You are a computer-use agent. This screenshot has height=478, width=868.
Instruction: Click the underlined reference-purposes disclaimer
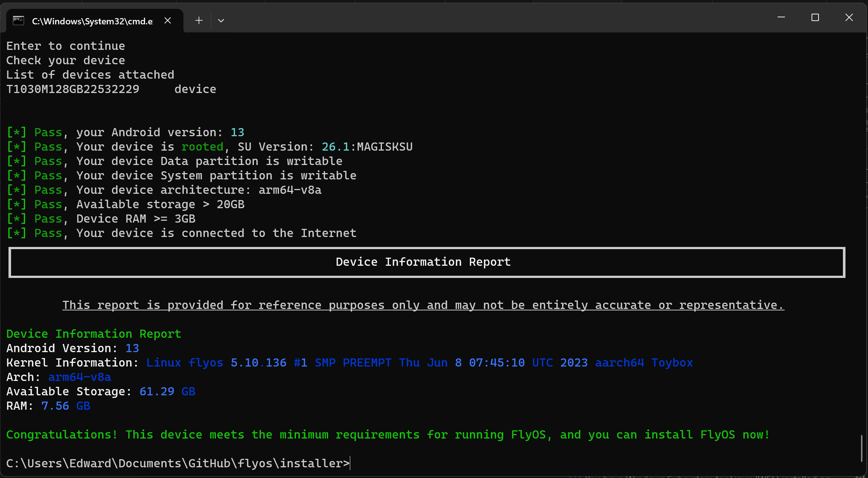[x=423, y=305]
